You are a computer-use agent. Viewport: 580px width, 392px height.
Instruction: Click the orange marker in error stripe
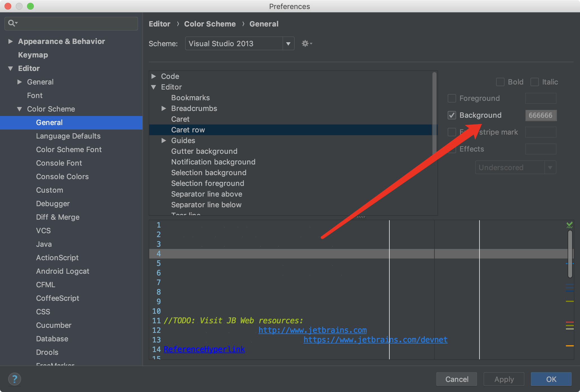(570, 346)
